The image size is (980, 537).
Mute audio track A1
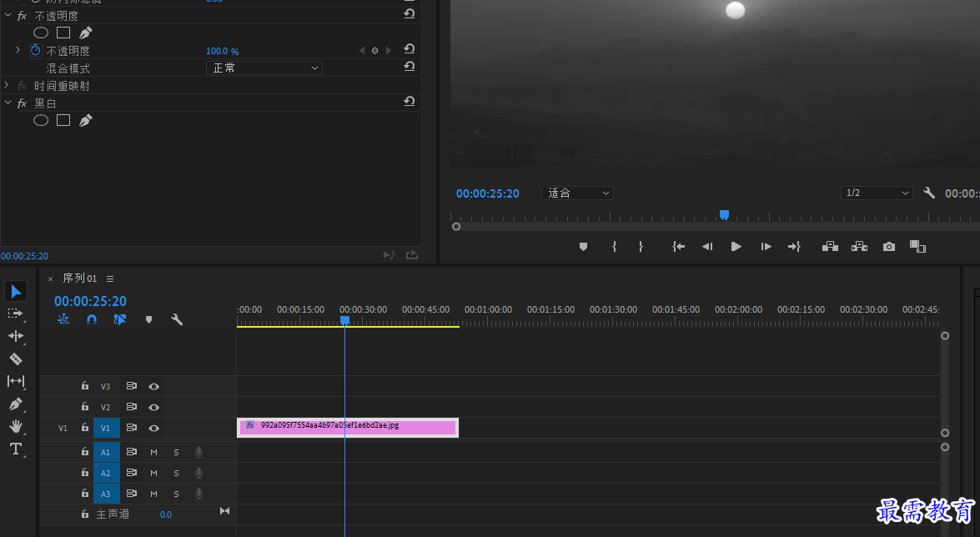point(153,452)
